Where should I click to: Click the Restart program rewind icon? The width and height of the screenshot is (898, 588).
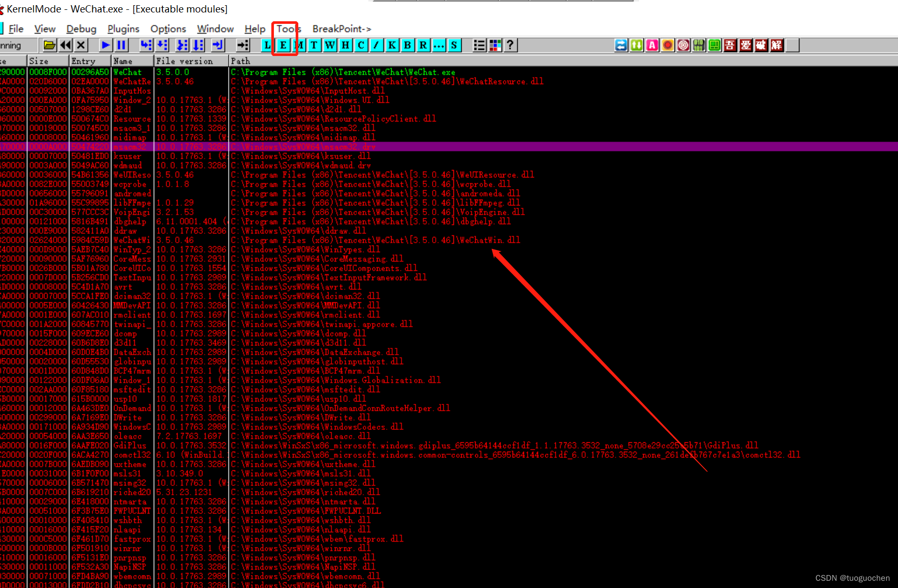(65, 45)
